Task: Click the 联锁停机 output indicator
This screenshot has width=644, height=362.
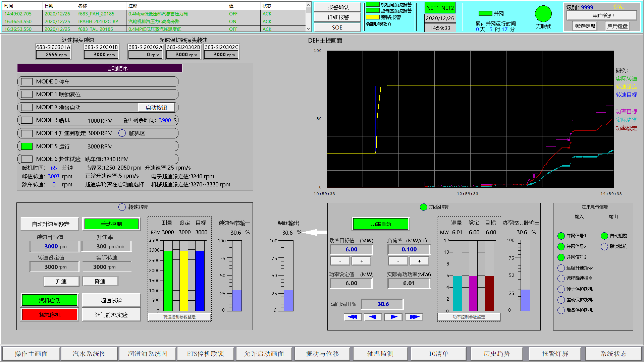Action: (x=604, y=246)
